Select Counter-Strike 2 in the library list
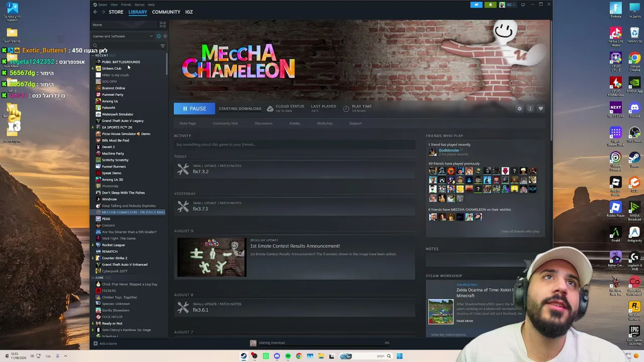644x362 pixels. tap(114, 258)
